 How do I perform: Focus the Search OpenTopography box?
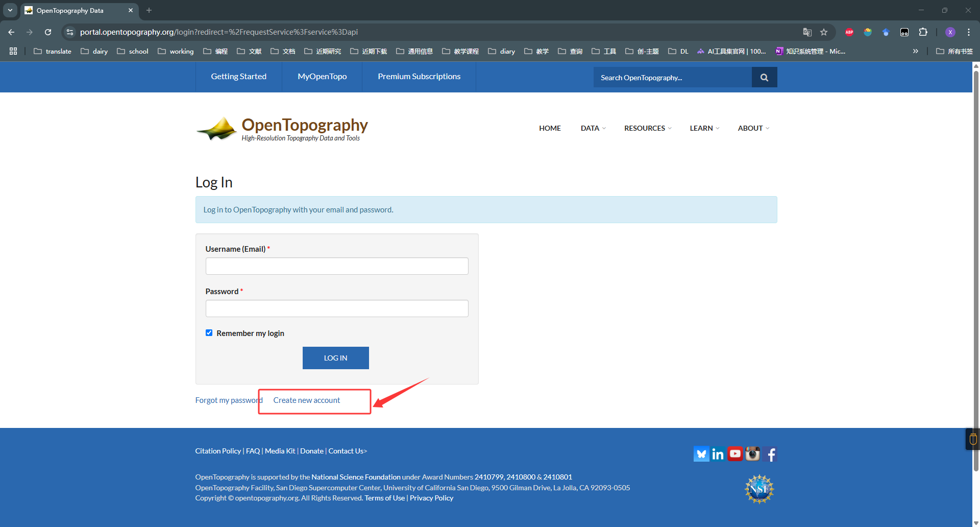pyautogui.click(x=672, y=77)
